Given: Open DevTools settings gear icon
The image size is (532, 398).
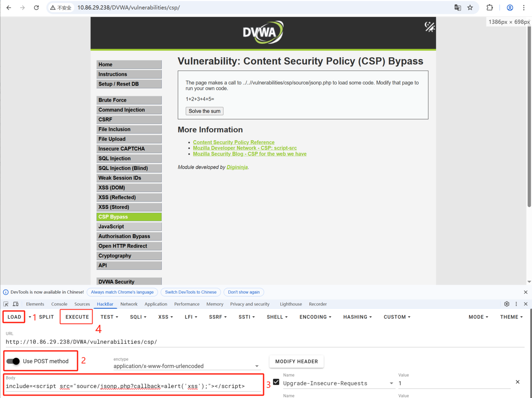Looking at the screenshot, I should [507, 304].
